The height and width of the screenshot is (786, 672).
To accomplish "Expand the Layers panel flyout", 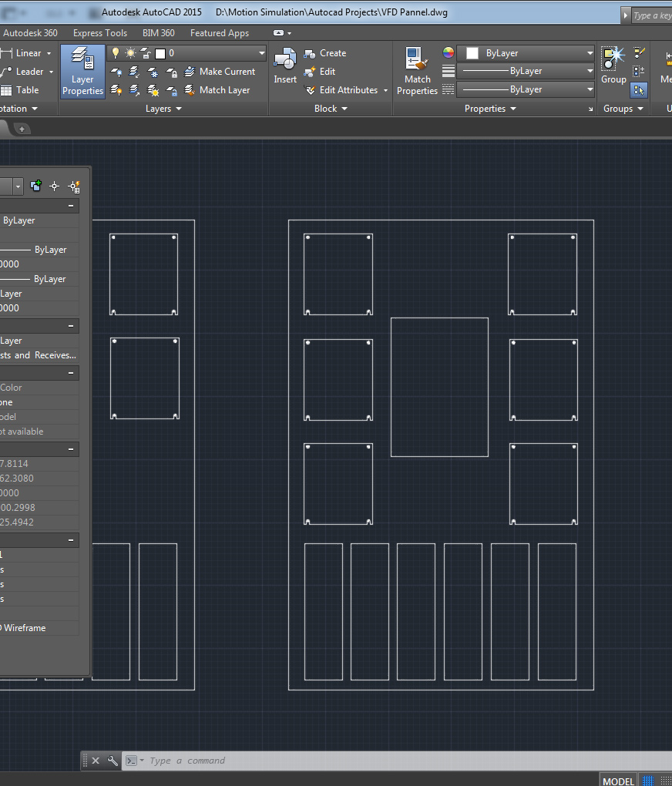I will 163,109.
